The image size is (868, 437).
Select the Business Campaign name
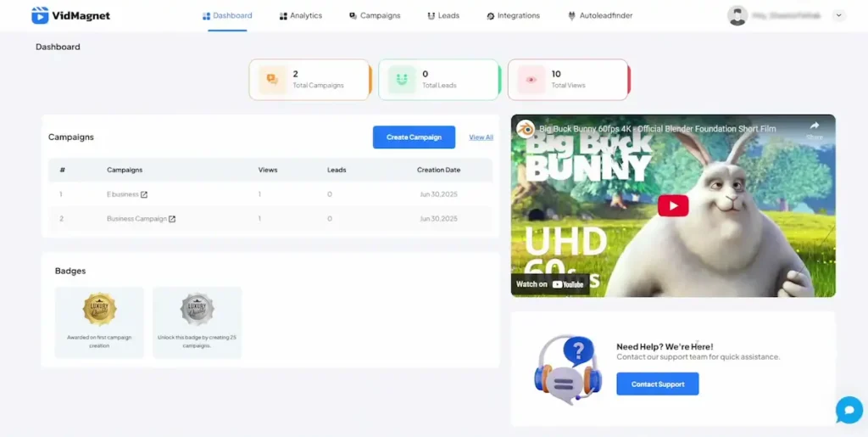136,219
